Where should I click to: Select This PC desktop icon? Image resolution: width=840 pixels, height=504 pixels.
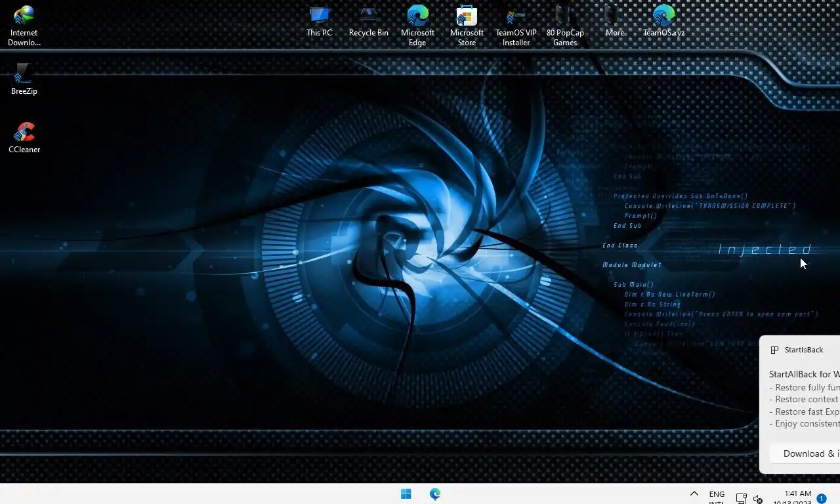(319, 21)
